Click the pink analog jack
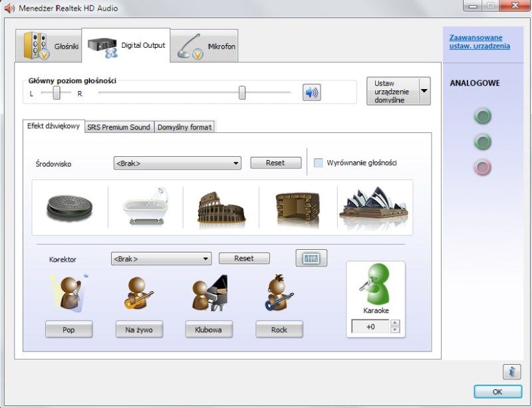 [483, 167]
